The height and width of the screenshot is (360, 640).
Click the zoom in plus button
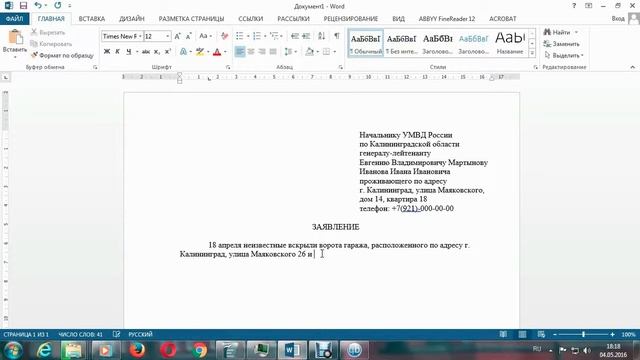pos(612,334)
